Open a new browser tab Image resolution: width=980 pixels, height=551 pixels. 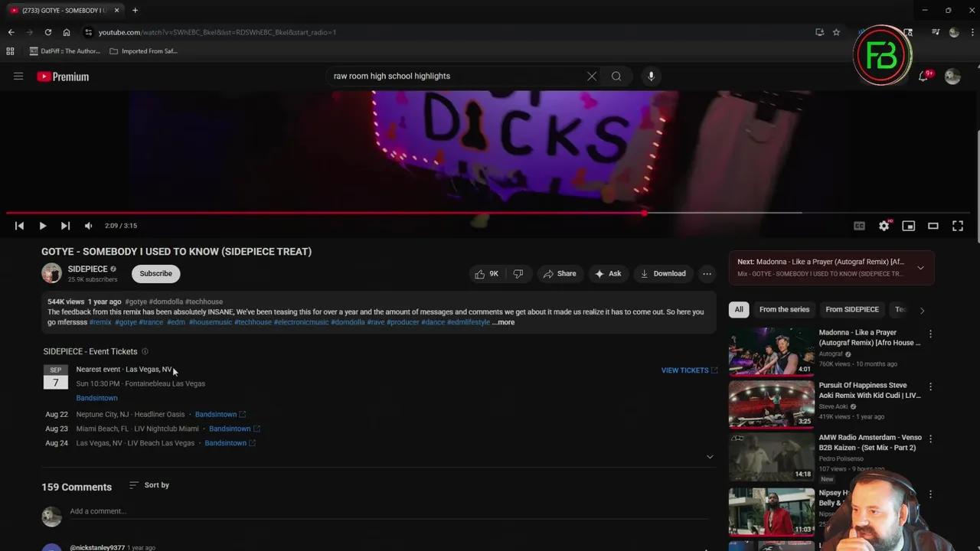(x=135, y=10)
